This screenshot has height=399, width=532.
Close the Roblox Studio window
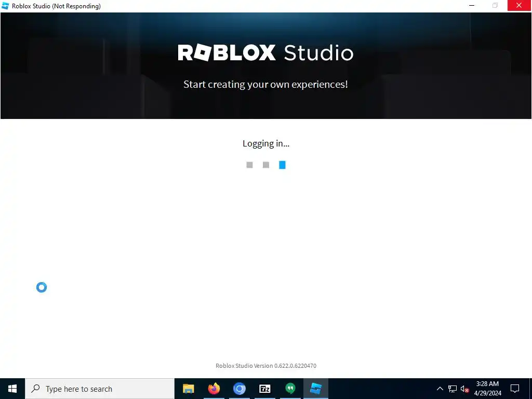[x=519, y=5]
